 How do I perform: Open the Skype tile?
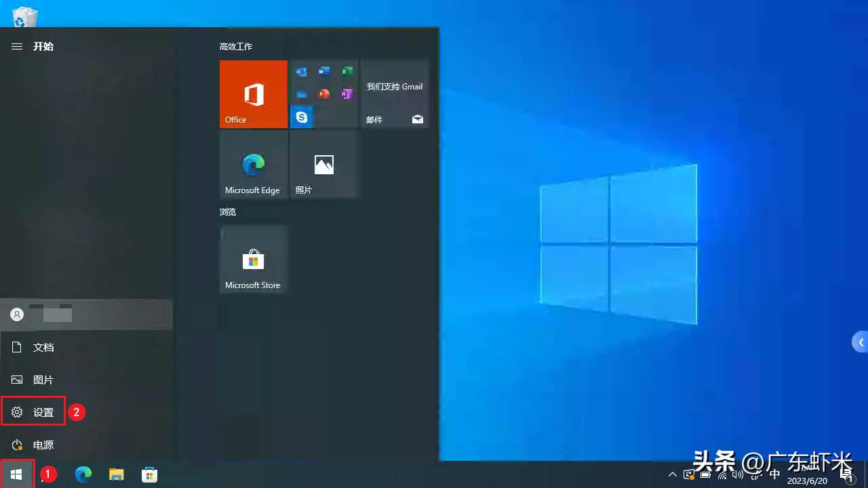(x=302, y=117)
